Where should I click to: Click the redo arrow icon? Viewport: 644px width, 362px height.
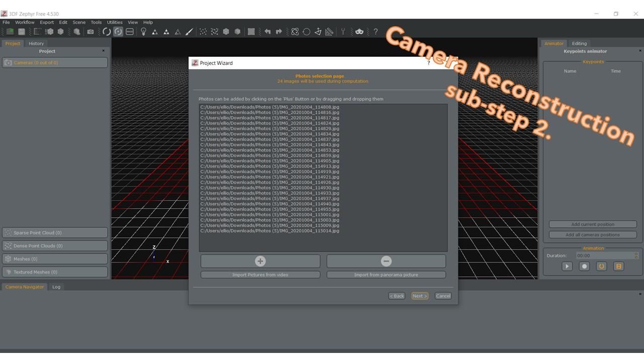click(279, 31)
